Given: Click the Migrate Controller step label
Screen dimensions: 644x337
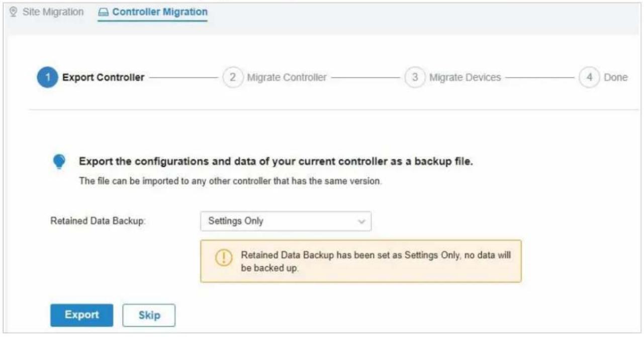Looking at the screenshot, I should (x=287, y=77).
